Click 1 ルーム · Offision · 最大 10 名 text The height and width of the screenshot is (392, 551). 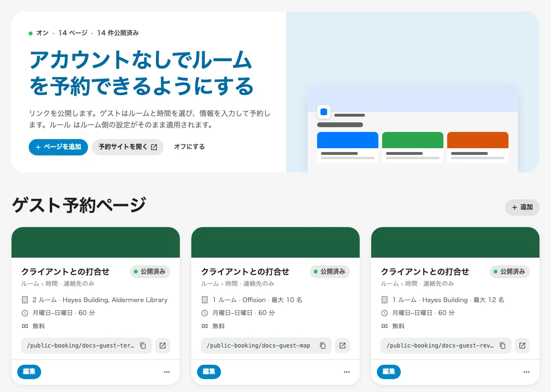(x=257, y=300)
